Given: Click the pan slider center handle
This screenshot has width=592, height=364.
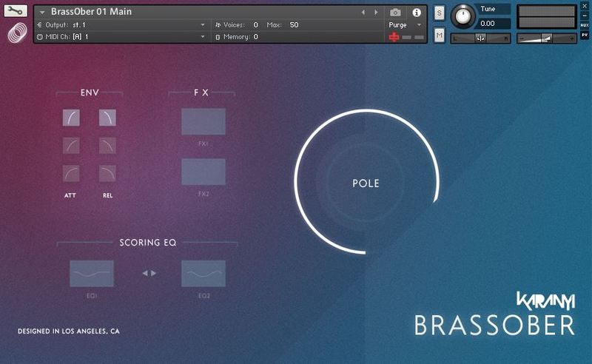Looking at the screenshot, I should click(x=480, y=38).
